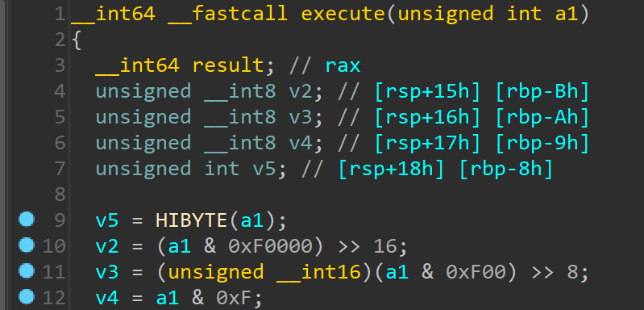
Task: Toggle breakpoint dot on line 11
Action: pos(27,271)
